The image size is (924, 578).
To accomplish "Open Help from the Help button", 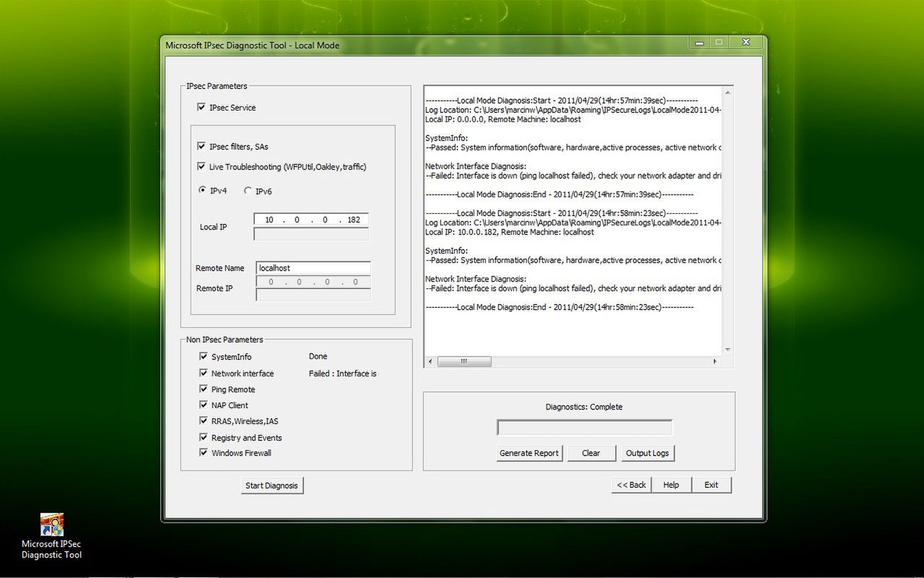I will (671, 485).
